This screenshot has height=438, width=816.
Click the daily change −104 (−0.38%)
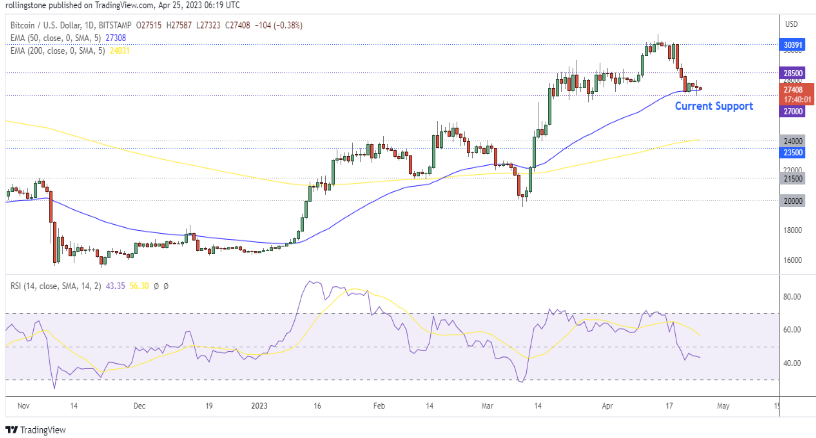[279, 25]
